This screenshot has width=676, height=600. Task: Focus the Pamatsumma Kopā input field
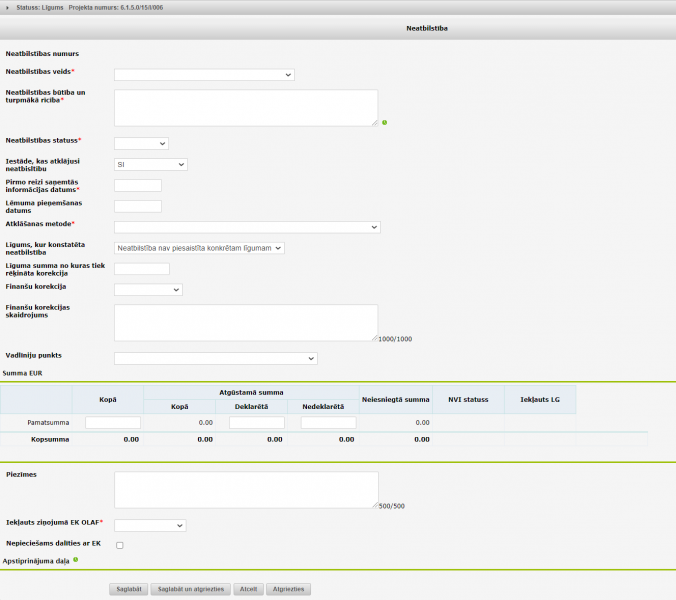point(113,423)
